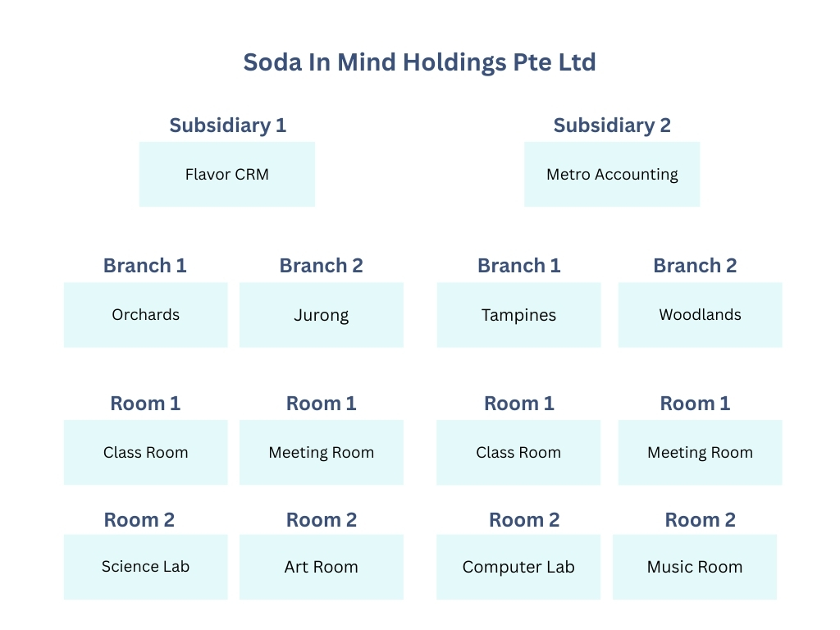Select the Jurong branch box
Viewport: 840px width, 630px height.
click(322, 315)
